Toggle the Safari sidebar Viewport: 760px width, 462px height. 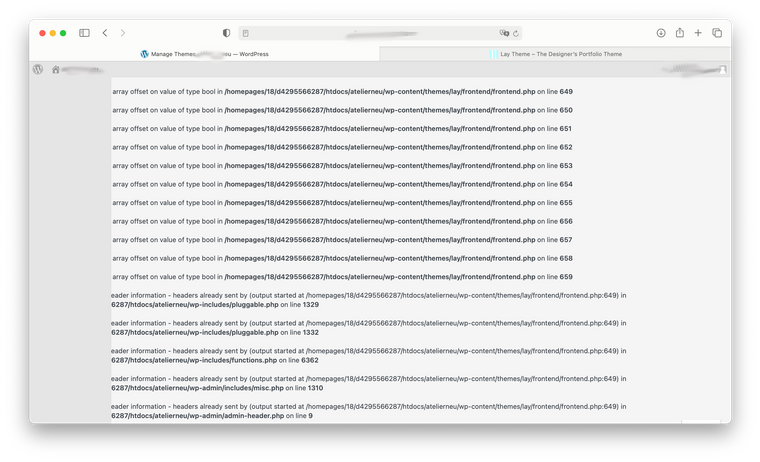point(84,33)
